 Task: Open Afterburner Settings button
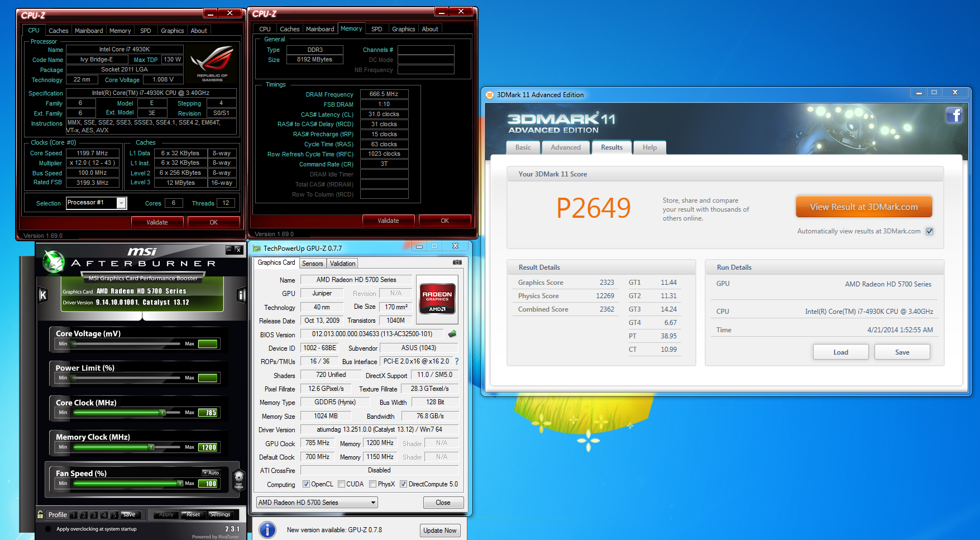click(219, 514)
